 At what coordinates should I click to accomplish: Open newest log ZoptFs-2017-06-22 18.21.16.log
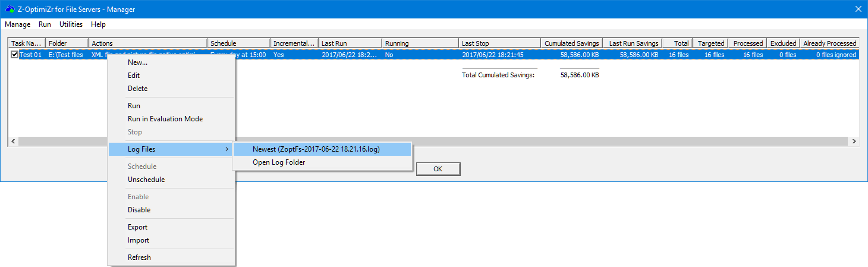tap(316, 149)
